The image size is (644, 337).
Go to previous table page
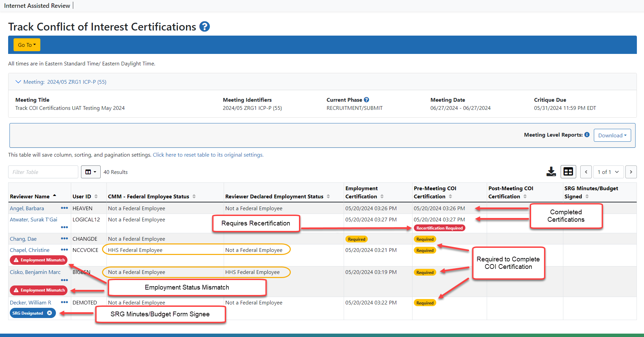tap(586, 172)
